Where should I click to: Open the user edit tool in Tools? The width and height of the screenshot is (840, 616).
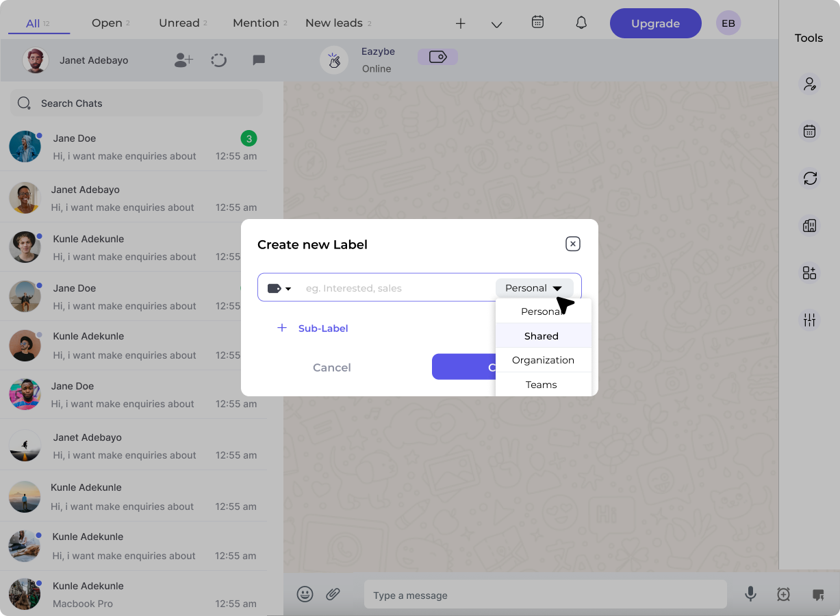click(810, 84)
